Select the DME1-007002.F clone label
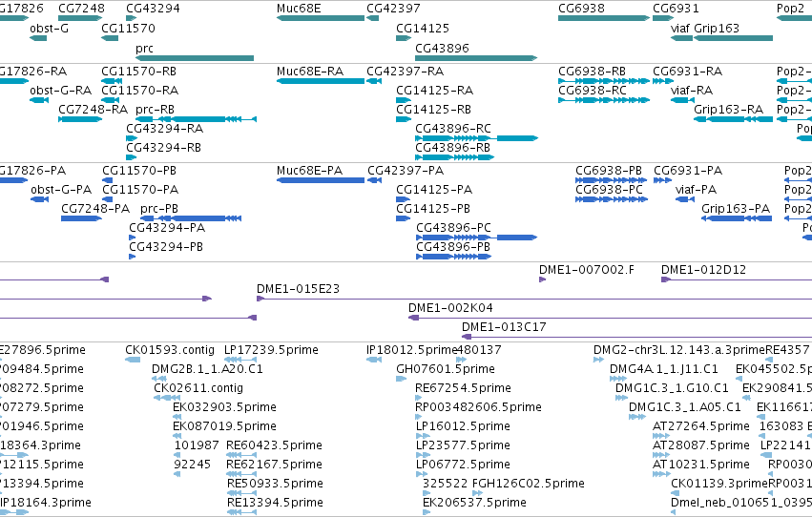The width and height of the screenshot is (812, 517). pyautogui.click(x=587, y=270)
